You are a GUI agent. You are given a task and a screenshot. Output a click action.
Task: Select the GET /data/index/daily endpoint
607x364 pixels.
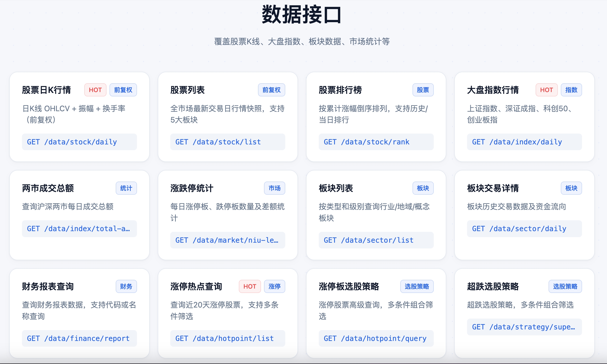[x=524, y=142]
